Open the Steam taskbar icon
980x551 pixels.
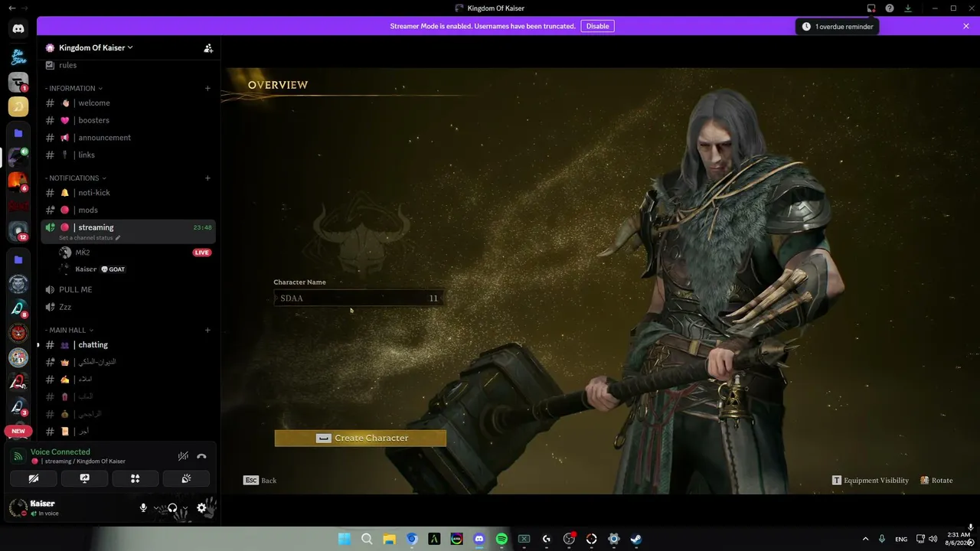point(635,539)
